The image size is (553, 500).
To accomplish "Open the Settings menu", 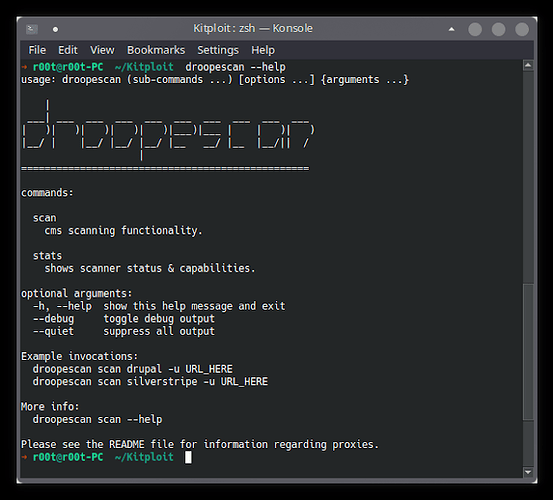I will point(218,50).
